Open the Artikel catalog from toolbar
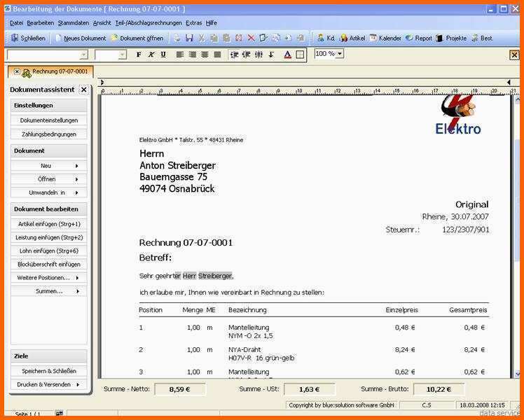 (x=352, y=38)
